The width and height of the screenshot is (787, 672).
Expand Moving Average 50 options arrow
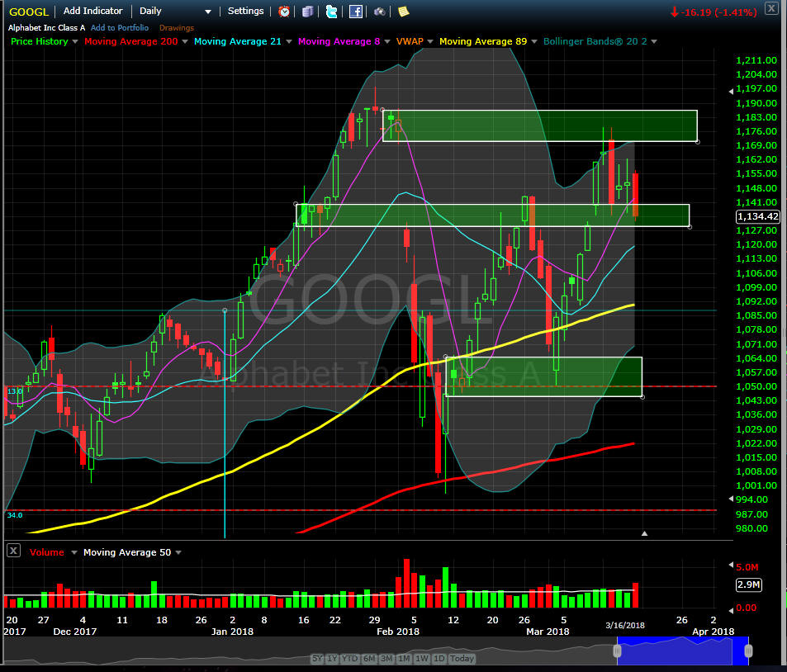(178, 552)
